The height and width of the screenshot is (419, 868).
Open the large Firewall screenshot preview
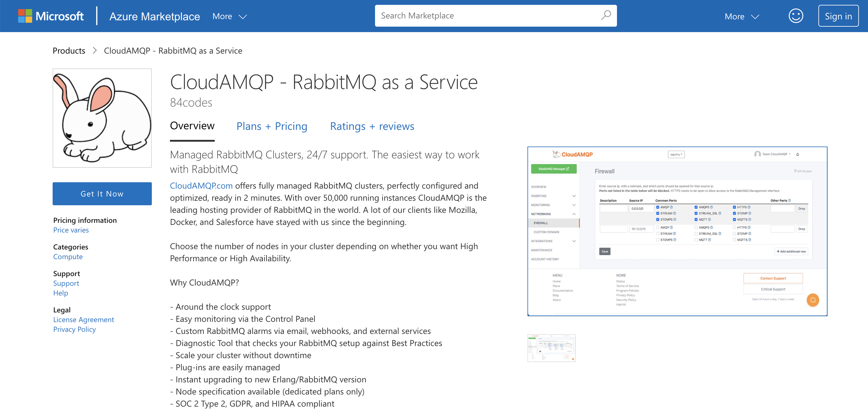click(x=677, y=231)
